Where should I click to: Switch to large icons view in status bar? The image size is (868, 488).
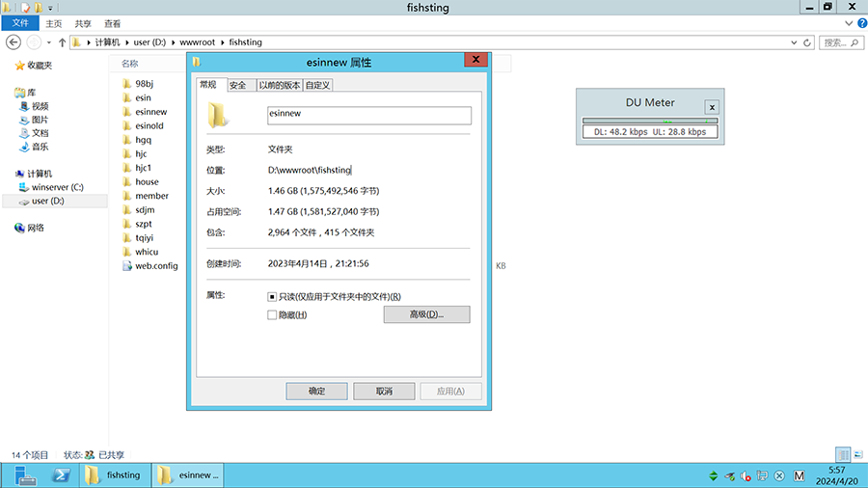[x=857, y=454]
